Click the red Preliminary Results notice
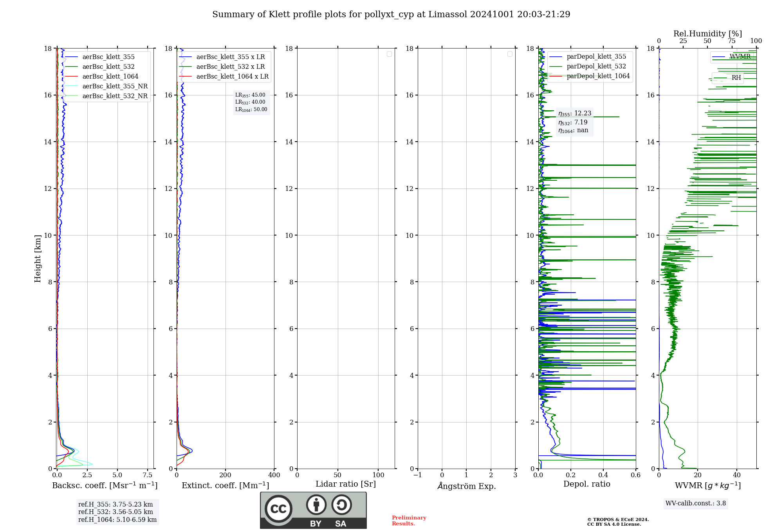Screen dimensions: 783x532 409,521
